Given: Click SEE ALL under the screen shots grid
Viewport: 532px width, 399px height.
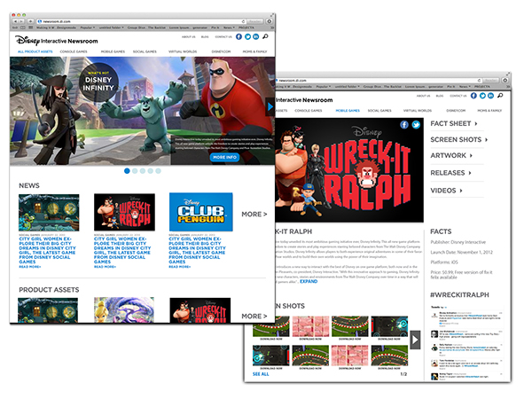Looking at the screenshot, I should 261,374.
